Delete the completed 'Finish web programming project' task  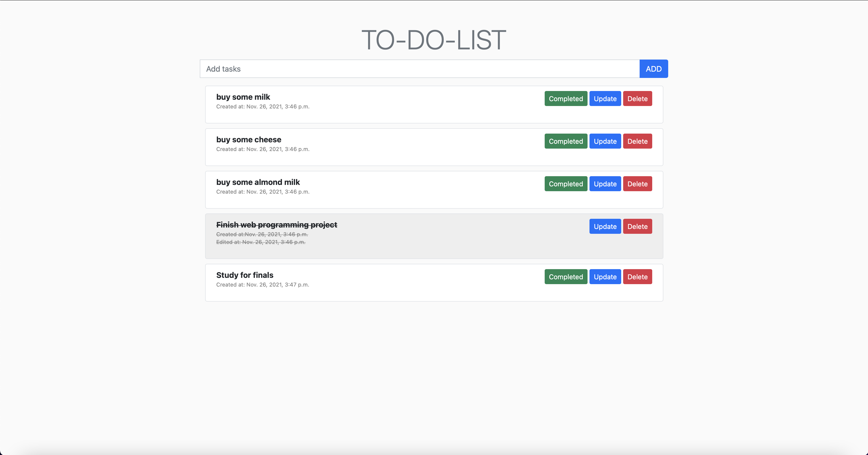pyautogui.click(x=637, y=226)
